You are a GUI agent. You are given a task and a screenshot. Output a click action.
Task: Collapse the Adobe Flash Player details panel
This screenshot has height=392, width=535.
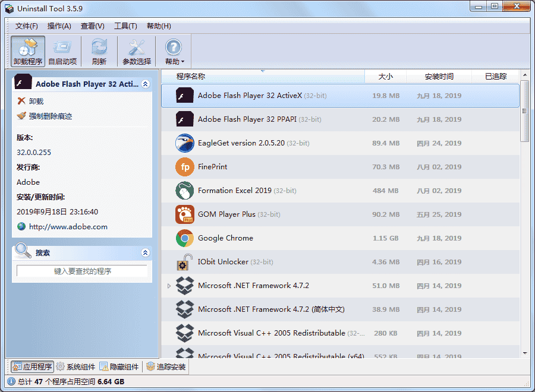[146, 84]
